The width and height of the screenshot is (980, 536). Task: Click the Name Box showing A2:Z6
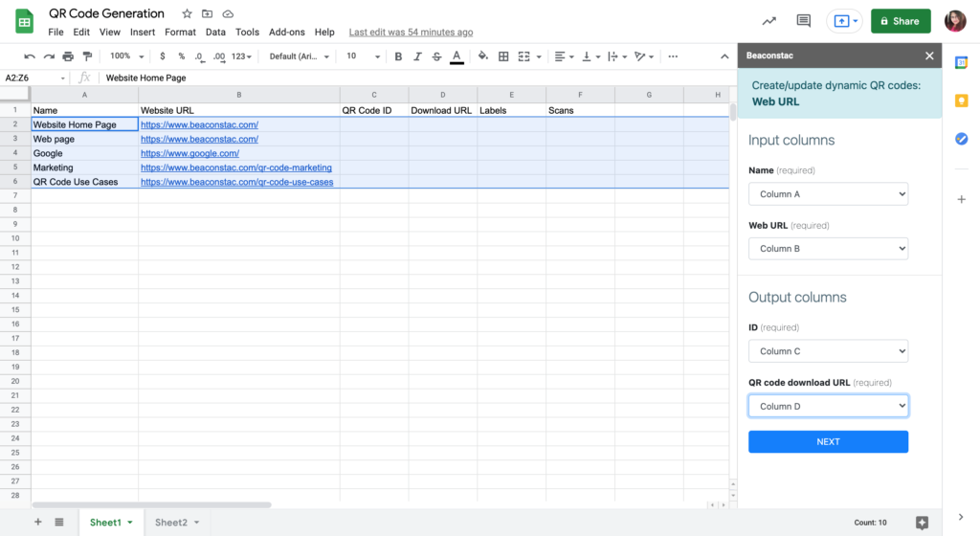(x=34, y=78)
